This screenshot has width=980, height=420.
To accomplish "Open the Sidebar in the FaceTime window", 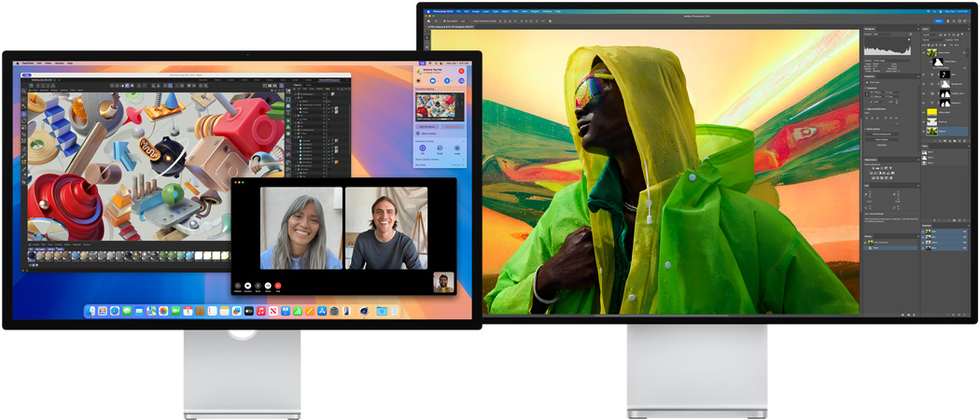I will (237, 286).
